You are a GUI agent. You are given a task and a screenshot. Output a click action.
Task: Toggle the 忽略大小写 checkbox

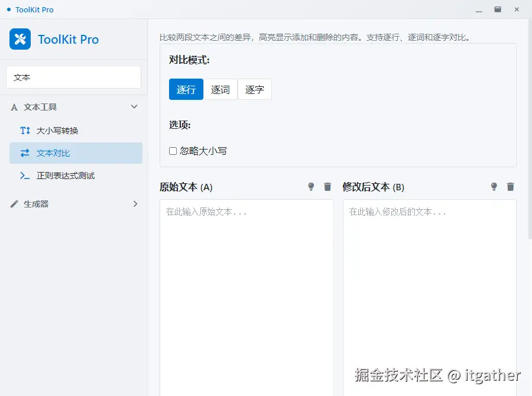(x=173, y=151)
